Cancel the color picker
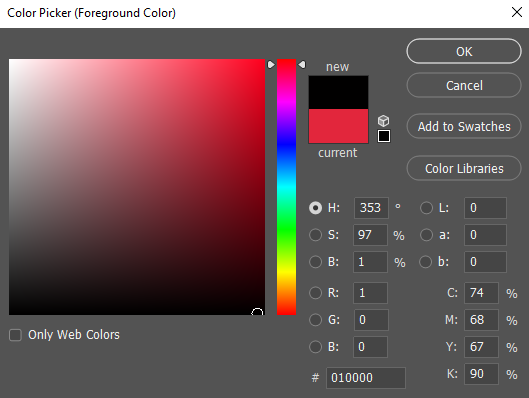The height and width of the screenshot is (398, 529). pyautogui.click(x=464, y=85)
